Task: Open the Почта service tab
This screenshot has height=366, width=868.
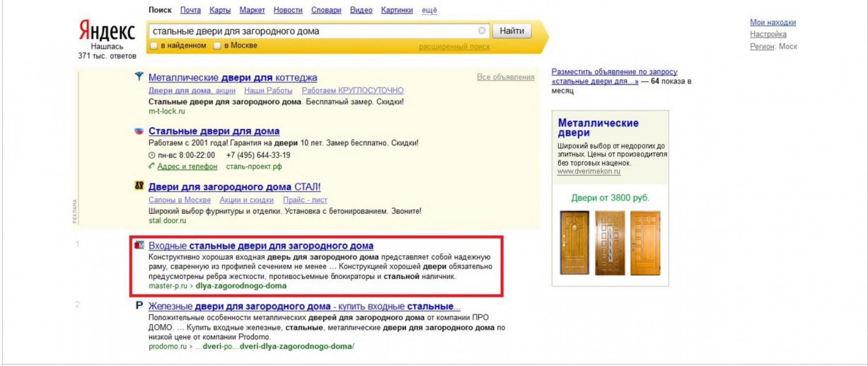Action: point(190,10)
